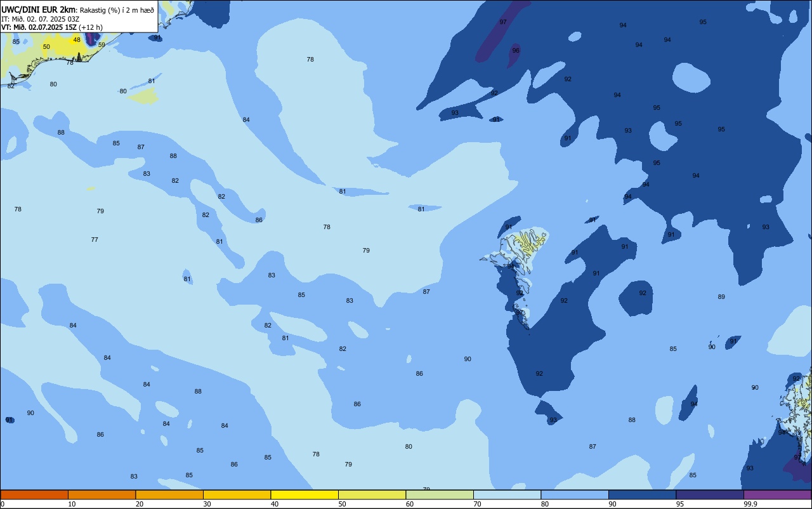Image resolution: width=812 pixels, height=509 pixels.
Task: Click the navy 95–99.9 legend swatch
Action: point(710,494)
